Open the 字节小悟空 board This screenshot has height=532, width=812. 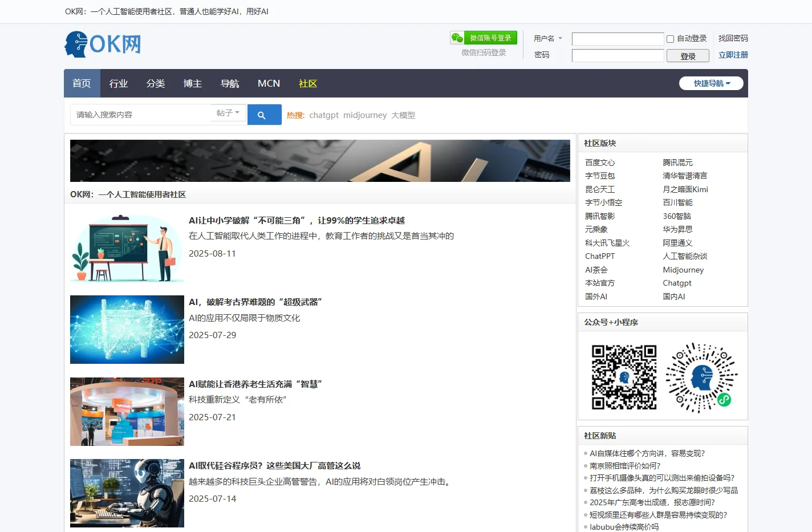coord(604,202)
